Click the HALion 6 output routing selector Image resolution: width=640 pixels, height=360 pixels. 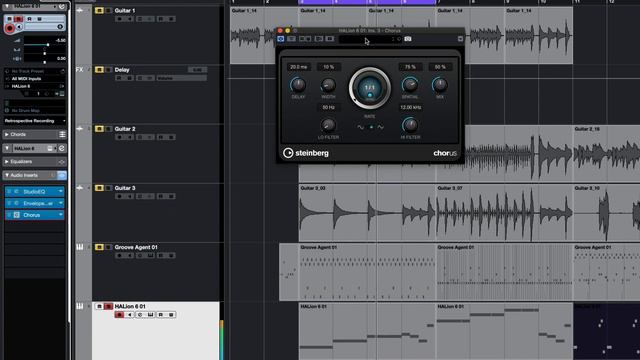pos(35,86)
